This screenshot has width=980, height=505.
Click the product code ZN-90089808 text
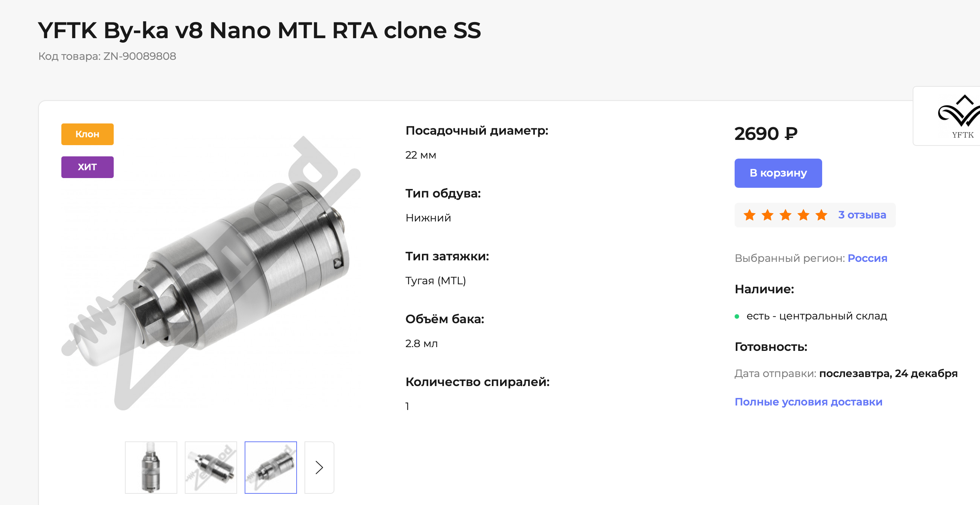(140, 56)
